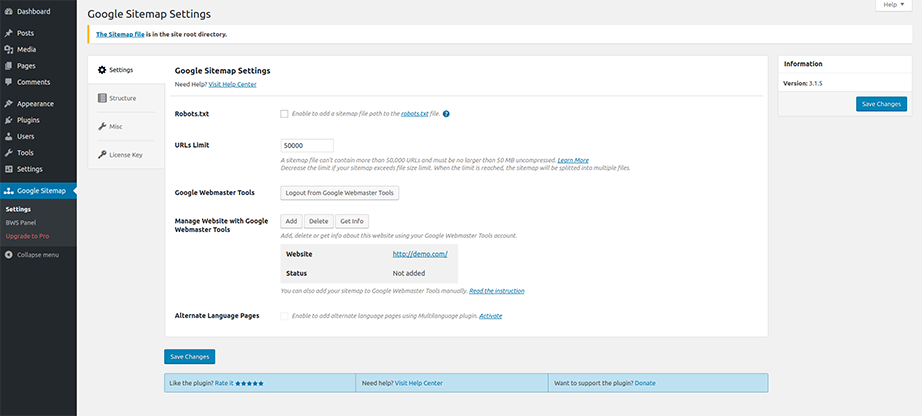Viewport: 922px width, 416px height.
Task: Click the Delete website button
Action: tap(319, 221)
